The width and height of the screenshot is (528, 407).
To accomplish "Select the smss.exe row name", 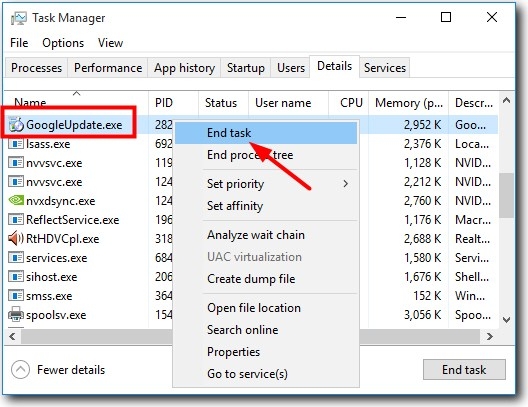I will coord(49,296).
